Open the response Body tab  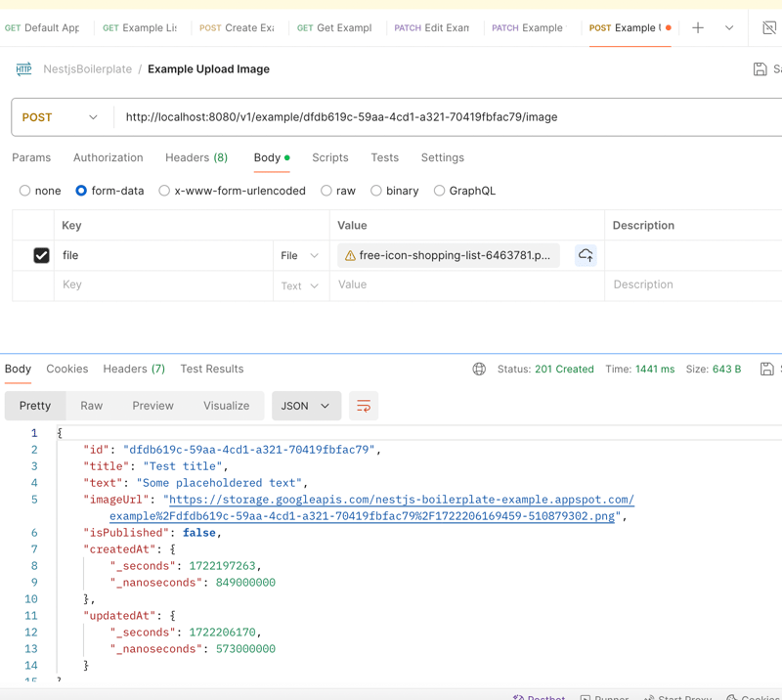pos(18,369)
